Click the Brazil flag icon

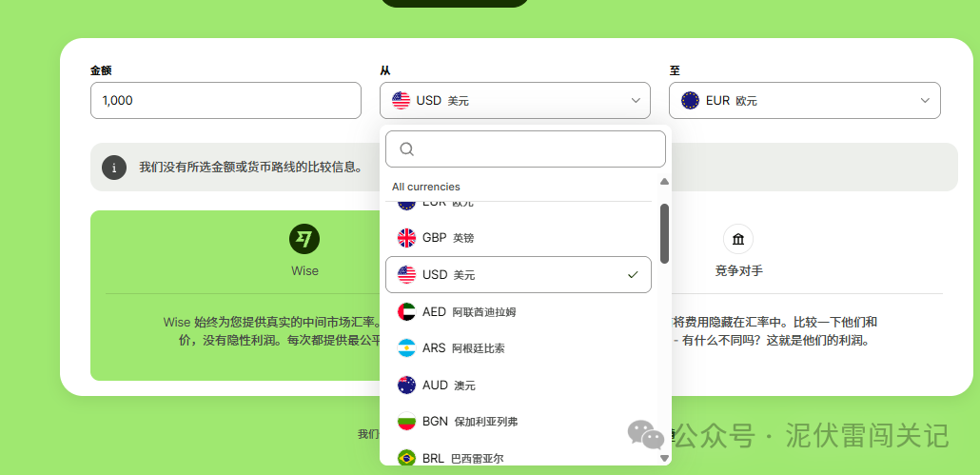pyautogui.click(x=406, y=458)
